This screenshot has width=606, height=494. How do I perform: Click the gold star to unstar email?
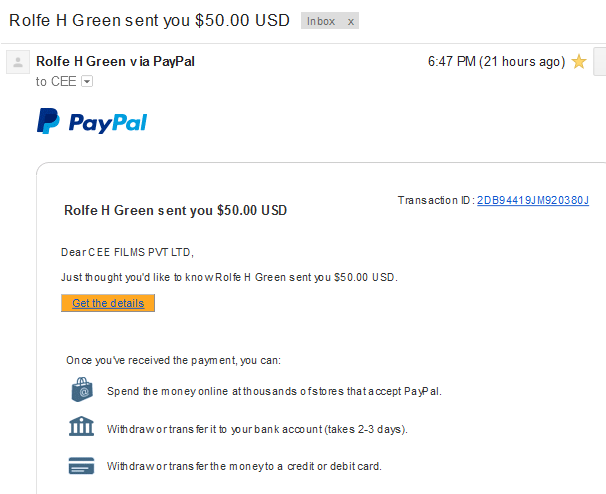(x=579, y=61)
